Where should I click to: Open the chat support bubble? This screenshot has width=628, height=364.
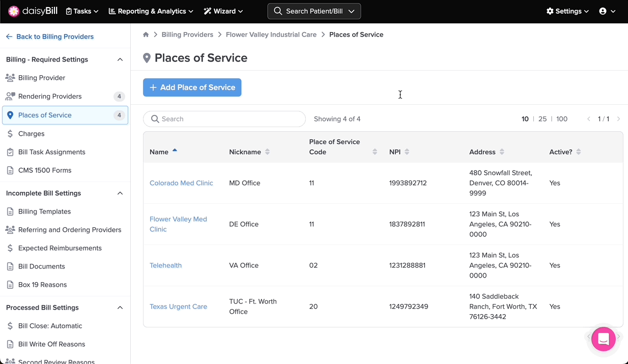[x=603, y=339]
